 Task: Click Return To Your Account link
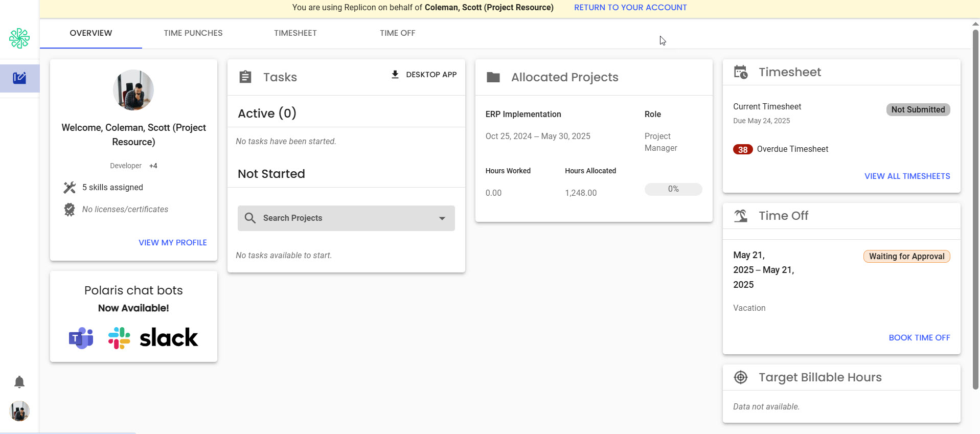click(x=630, y=8)
